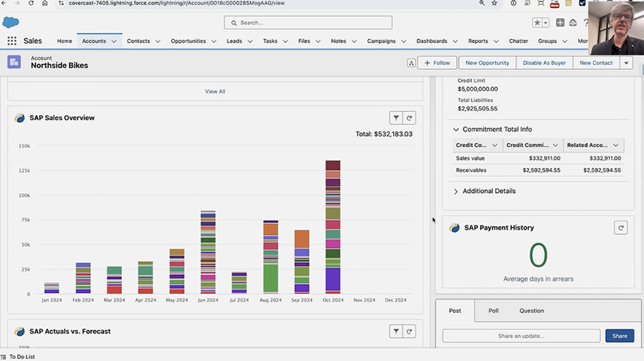This screenshot has height=361, width=644.
Task: Click the New Opportunity button
Action: tap(487, 62)
